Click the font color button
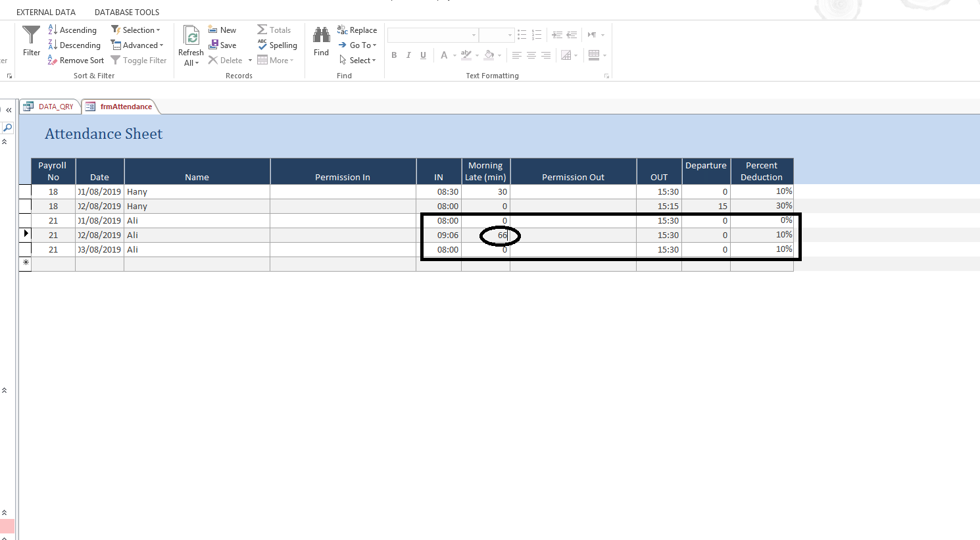This screenshot has width=980, height=540. 445,55
